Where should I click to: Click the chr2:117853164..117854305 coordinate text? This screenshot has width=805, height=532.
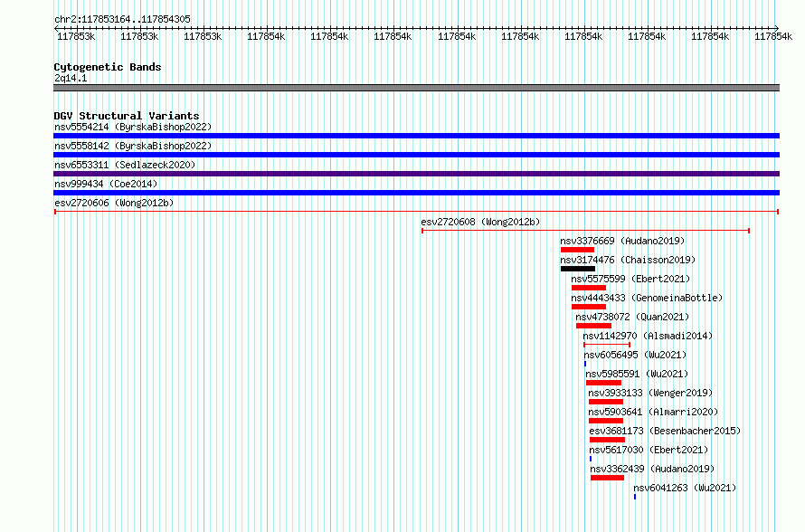point(122,19)
